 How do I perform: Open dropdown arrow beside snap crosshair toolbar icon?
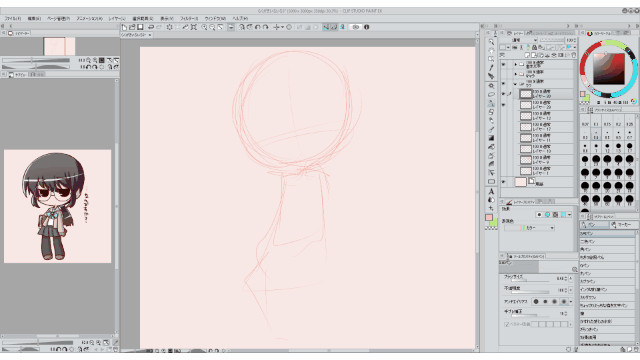[x=282, y=27]
